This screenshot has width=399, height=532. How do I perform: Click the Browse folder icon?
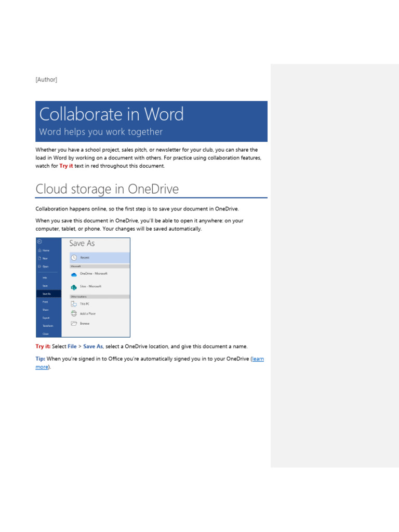tap(74, 324)
